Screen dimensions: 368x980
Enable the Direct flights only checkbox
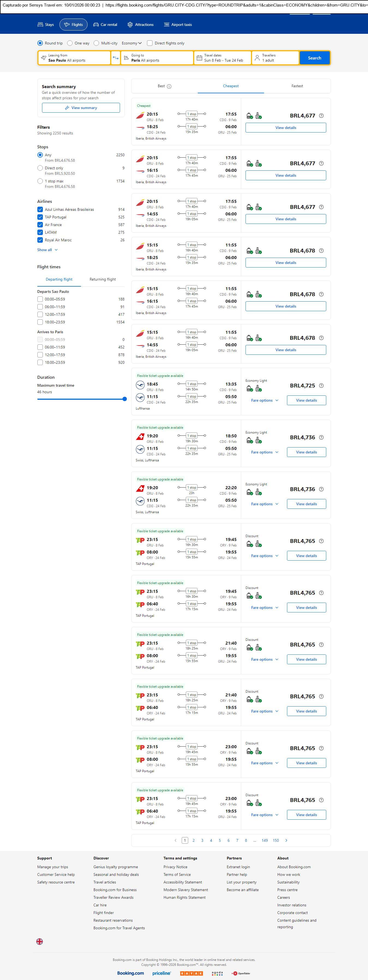pyautogui.click(x=150, y=43)
